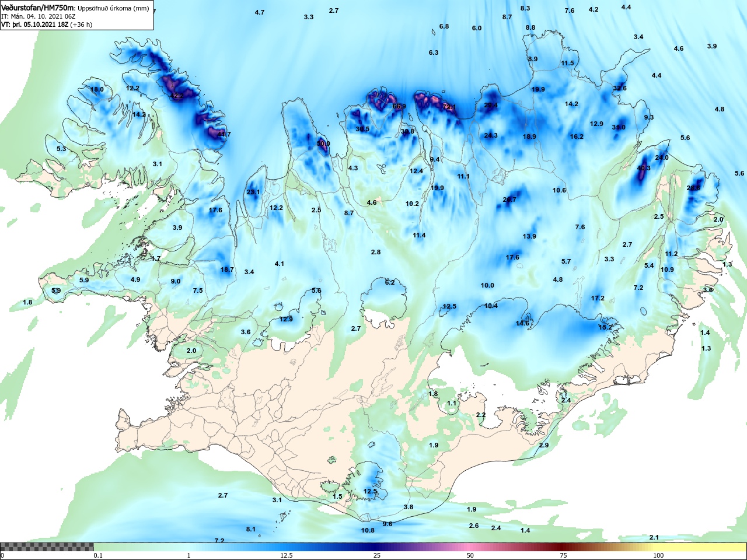Select the precipitation value 18.0
Viewport: 747px width, 560px height.
tap(97, 89)
